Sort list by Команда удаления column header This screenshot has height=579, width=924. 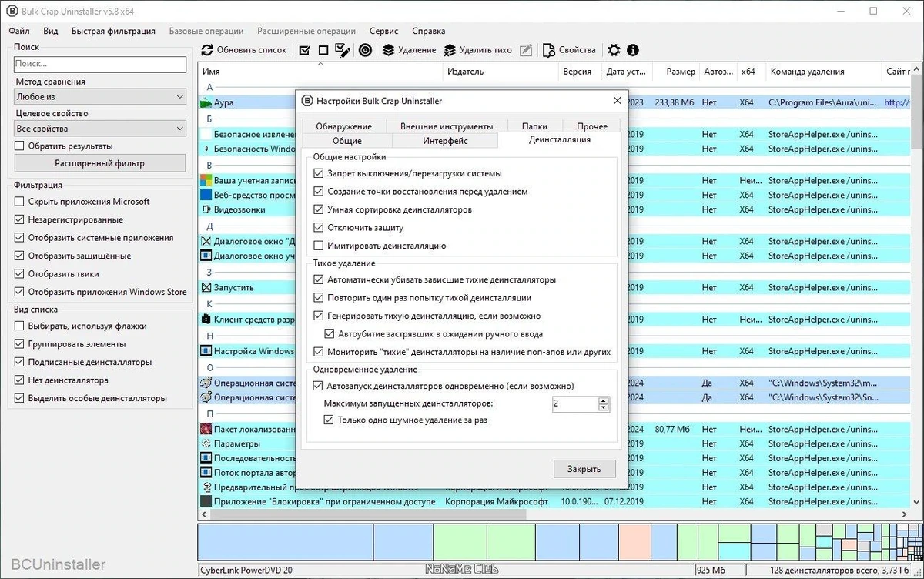click(807, 72)
